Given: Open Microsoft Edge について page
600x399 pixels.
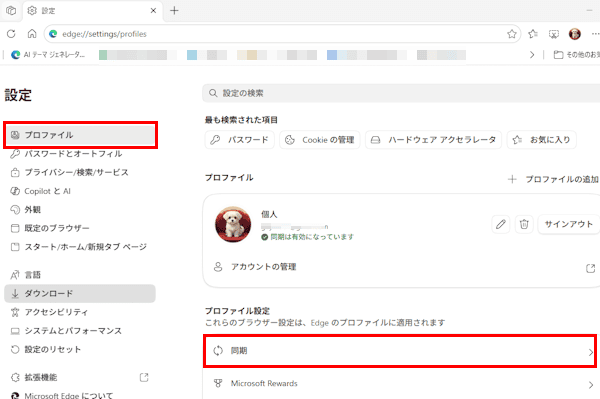Looking at the screenshot, I should [80, 395].
